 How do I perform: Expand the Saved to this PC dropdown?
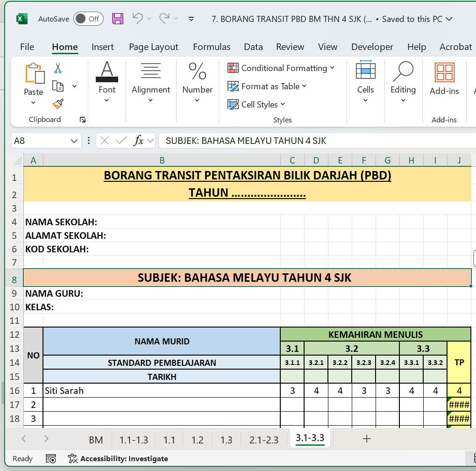click(449, 19)
